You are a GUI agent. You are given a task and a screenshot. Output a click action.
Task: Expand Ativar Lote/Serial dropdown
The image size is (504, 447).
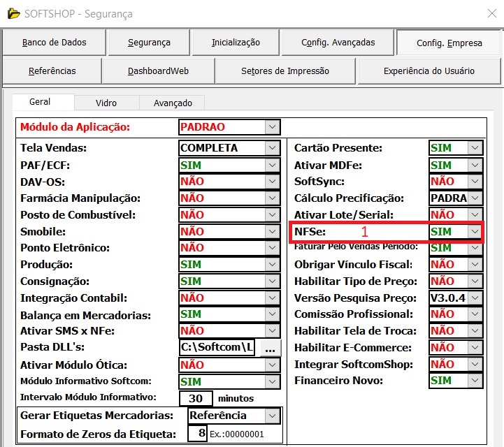click(x=475, y=215)
